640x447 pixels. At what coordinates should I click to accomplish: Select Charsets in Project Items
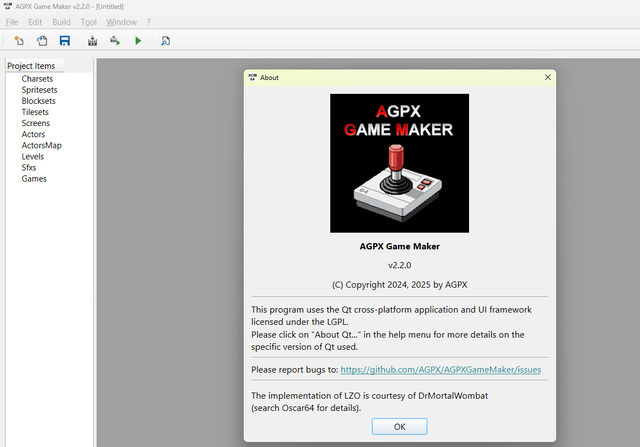[37, 78]
